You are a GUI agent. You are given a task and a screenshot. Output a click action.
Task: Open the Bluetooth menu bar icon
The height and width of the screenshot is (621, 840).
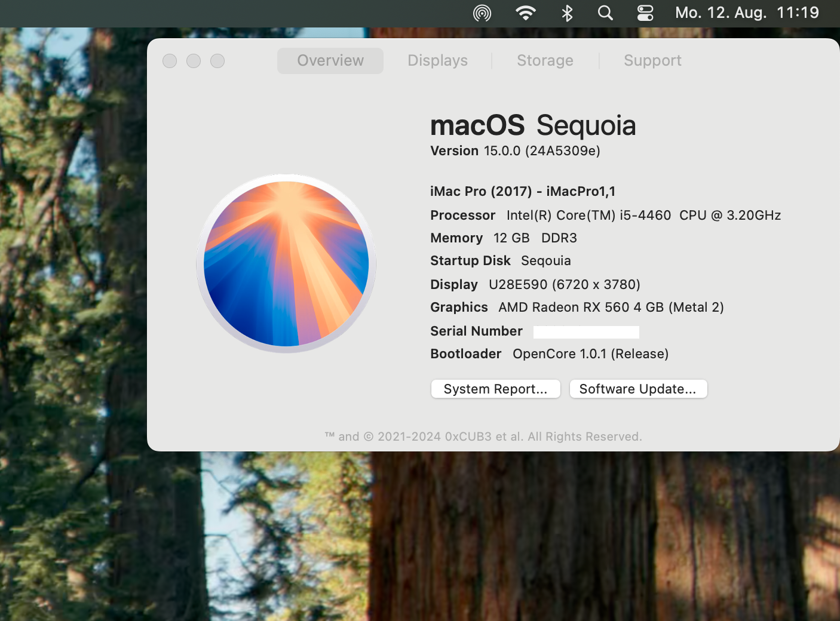pos(568,13)
